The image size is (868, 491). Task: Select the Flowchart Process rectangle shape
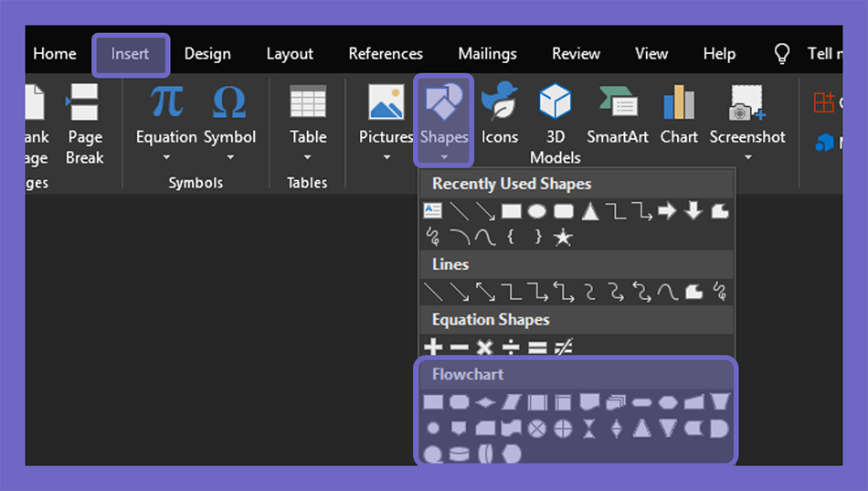433,401
